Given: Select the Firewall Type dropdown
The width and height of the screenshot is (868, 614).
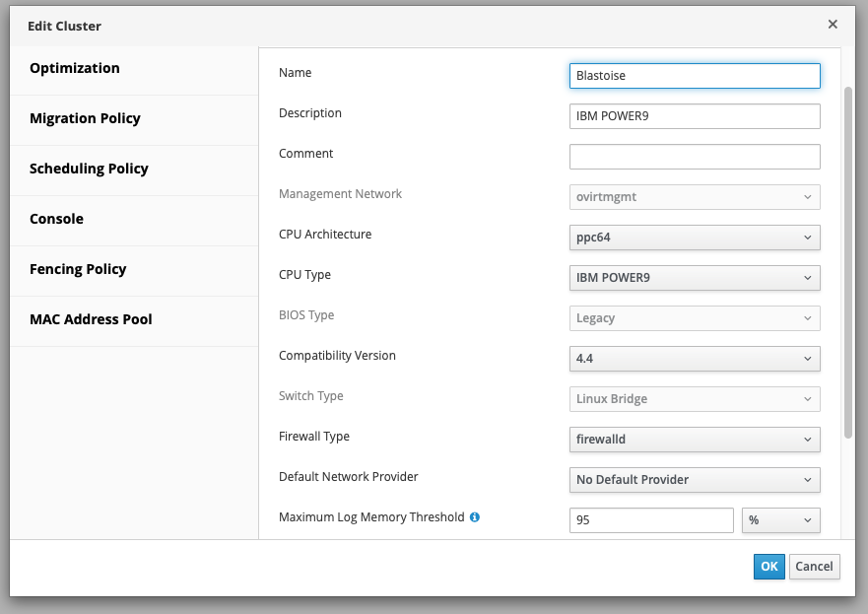Looking at the screenshot, I should coord(695,440).
